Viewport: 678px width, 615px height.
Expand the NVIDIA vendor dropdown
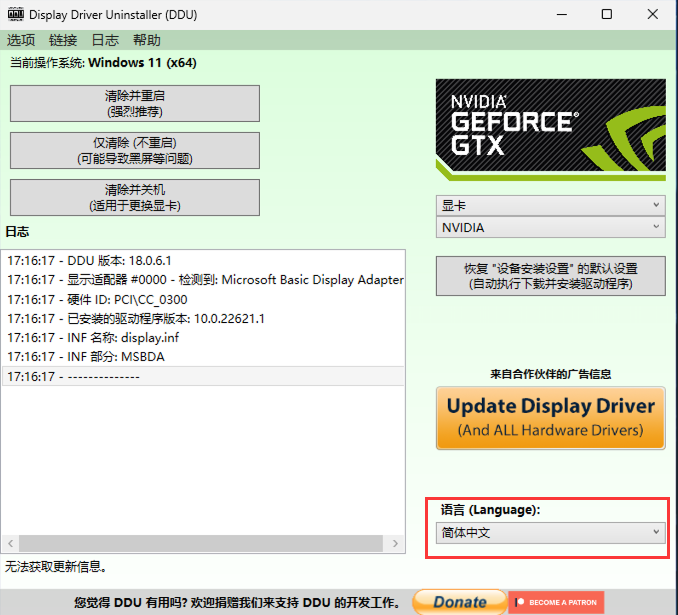coord(550,227)
